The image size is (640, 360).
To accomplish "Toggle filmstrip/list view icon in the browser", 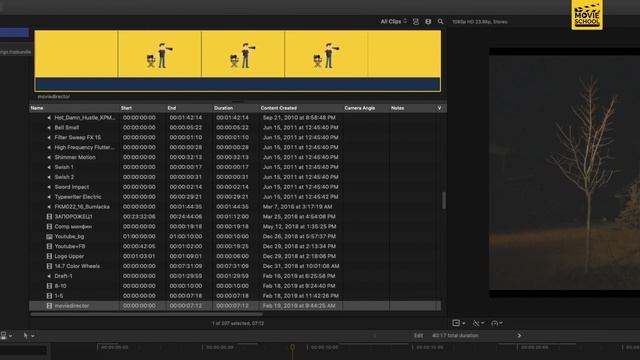I will (428, 22).
